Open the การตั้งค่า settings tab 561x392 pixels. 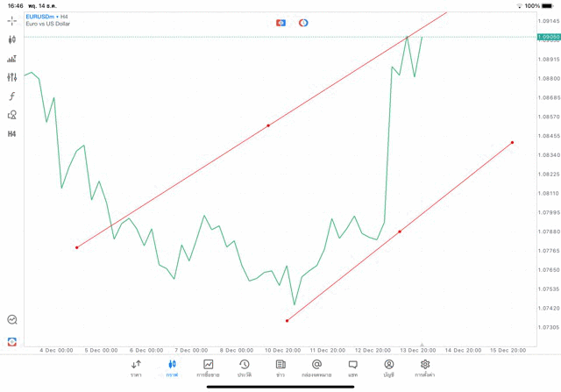tap(425, 368)
